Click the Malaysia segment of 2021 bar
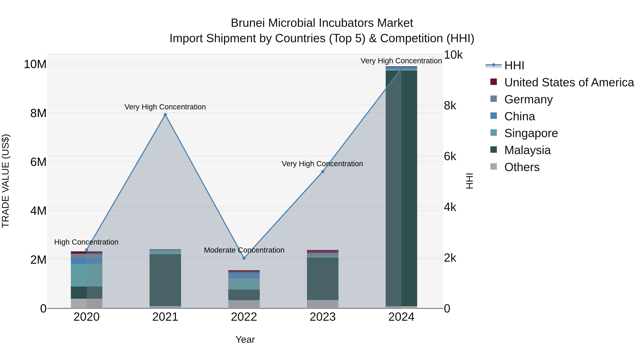Viewport: 644px width, 362px height. (165, 280)
